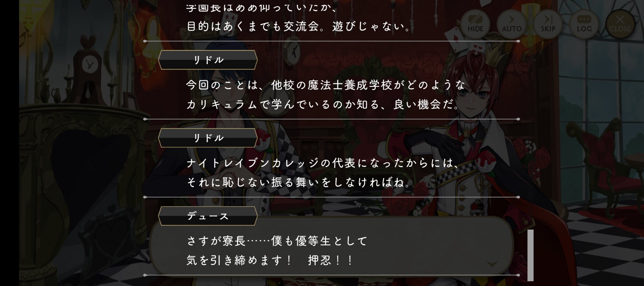Select the デュース name plate
Image resolution: width=644 pixels, height=286 pixels.
(x=208, y=216)
